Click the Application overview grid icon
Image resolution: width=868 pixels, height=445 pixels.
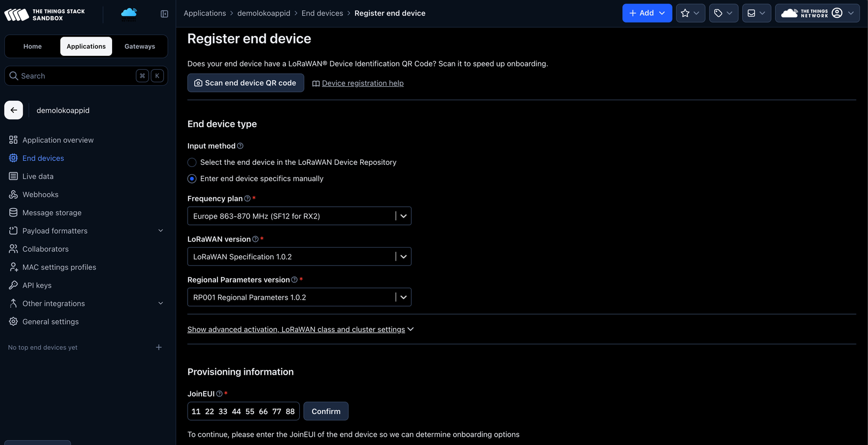click(x=13, y=140)
